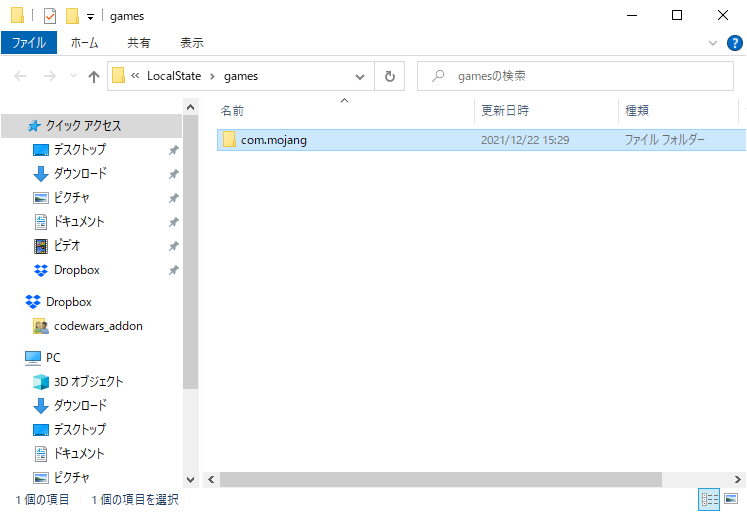
Task: Open the 表示 ribbon tab
Action: pyautogui.click(x=191, y=43)
